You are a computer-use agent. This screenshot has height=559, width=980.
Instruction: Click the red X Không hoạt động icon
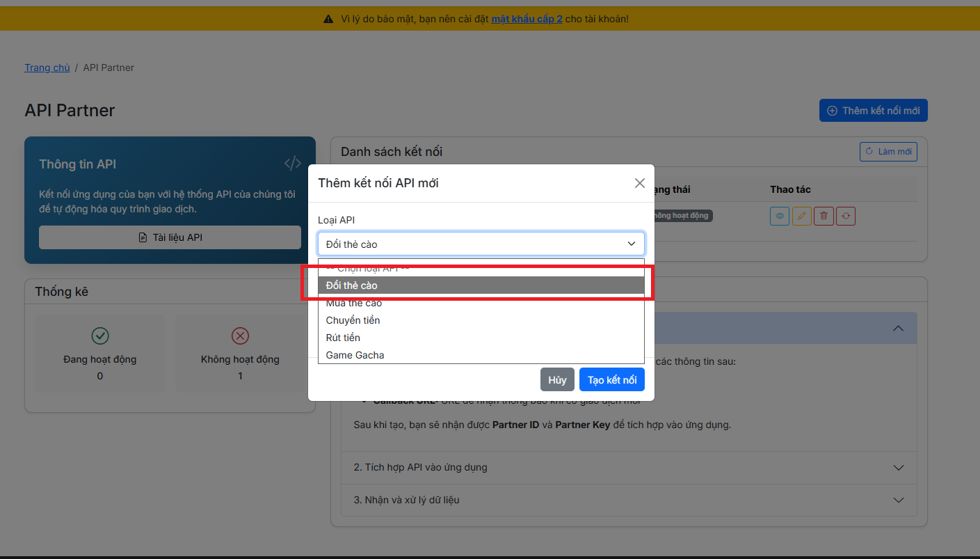[x=240, y=336]
